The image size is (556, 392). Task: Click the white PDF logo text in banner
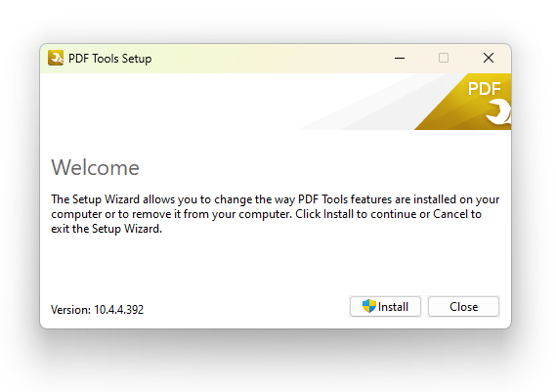coord(484,89)
